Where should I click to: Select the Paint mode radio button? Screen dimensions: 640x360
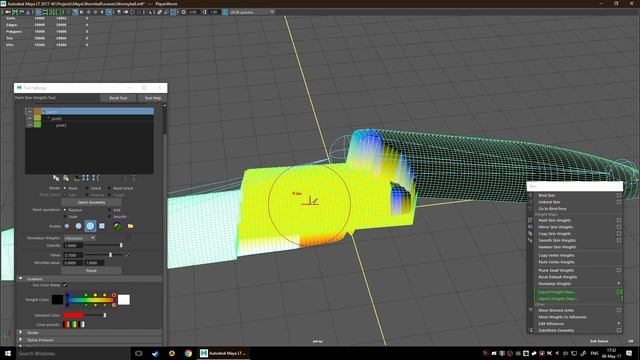(65, 188)
